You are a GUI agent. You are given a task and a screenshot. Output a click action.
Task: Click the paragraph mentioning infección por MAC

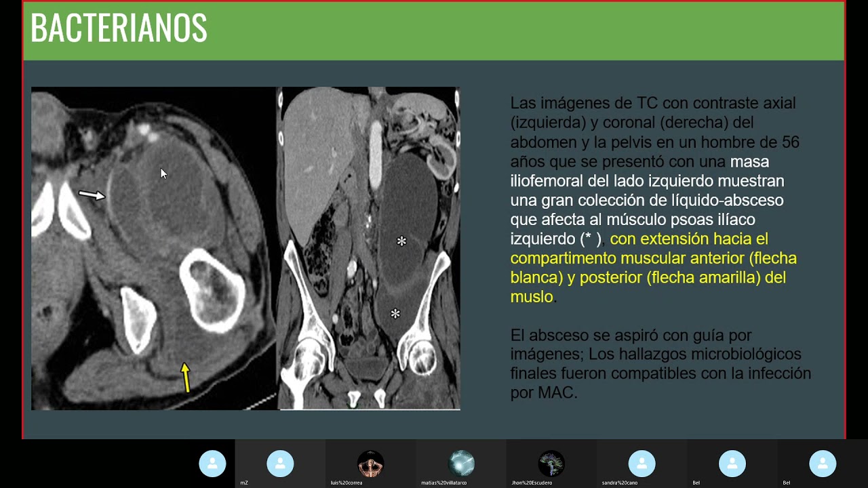pyautogui.click(x=660, y=364)
